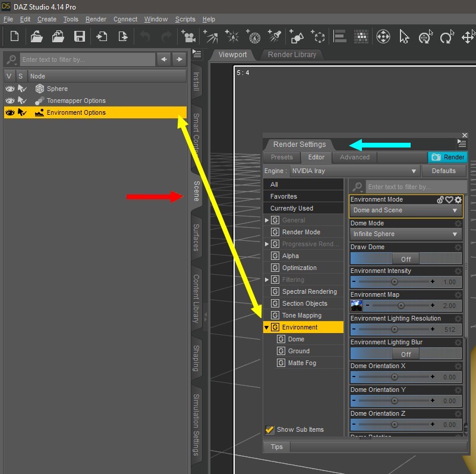Open the File menu
This screenshot has height=474, width=476.
pyautogui.click(x=8, y=19)
